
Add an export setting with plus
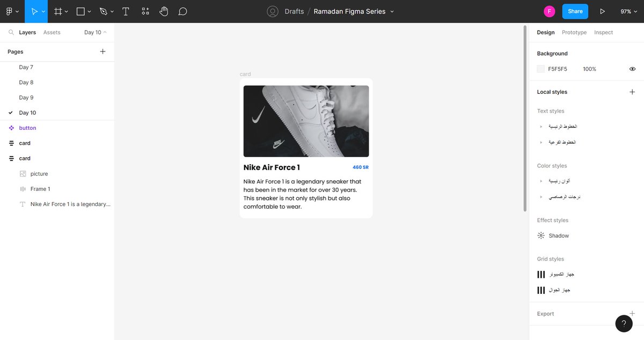[x=632, y=313]
